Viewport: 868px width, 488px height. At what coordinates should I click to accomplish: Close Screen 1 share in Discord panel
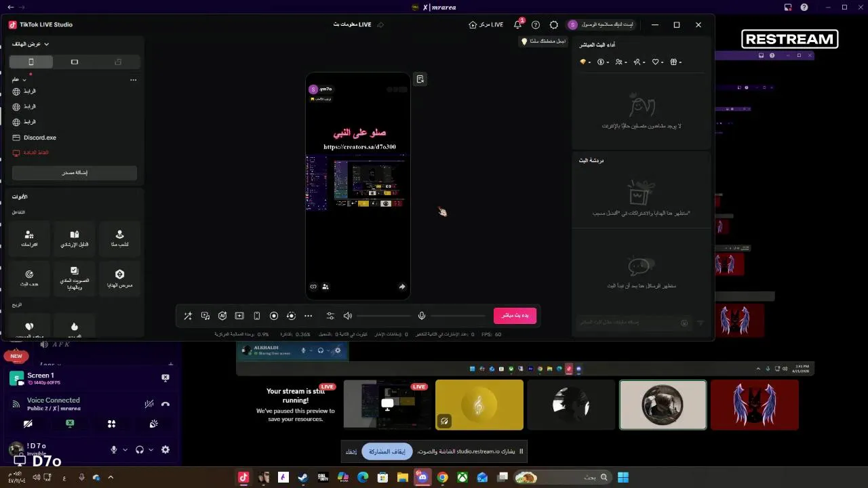coord(165,378)
